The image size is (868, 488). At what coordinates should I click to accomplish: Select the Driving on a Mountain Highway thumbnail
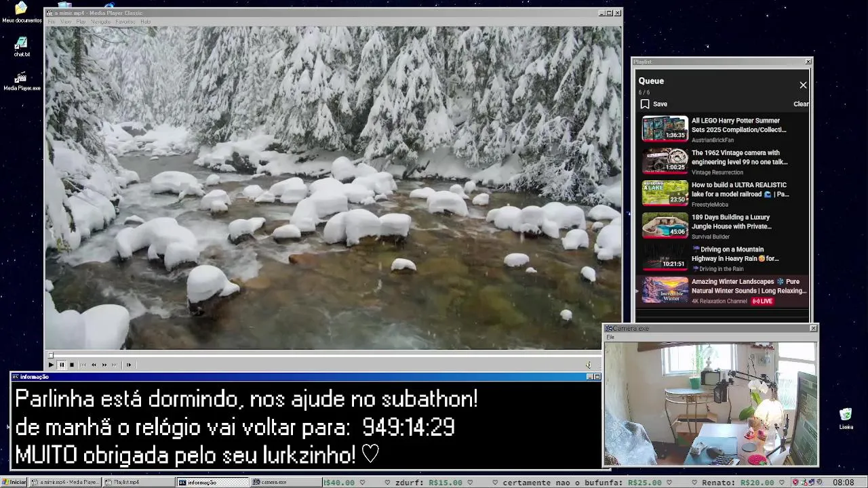pyautogui.click(x=665, y=258)
